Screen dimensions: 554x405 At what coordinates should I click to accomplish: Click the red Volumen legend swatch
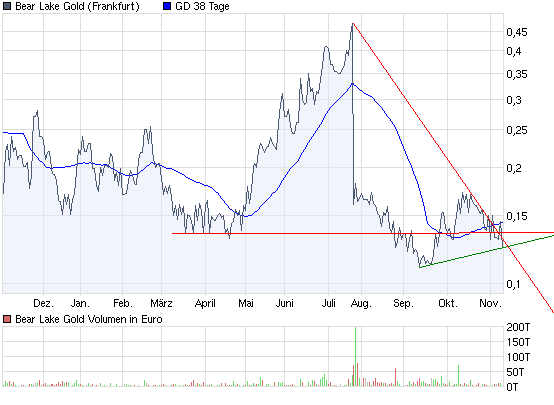[x=7, y=319]
